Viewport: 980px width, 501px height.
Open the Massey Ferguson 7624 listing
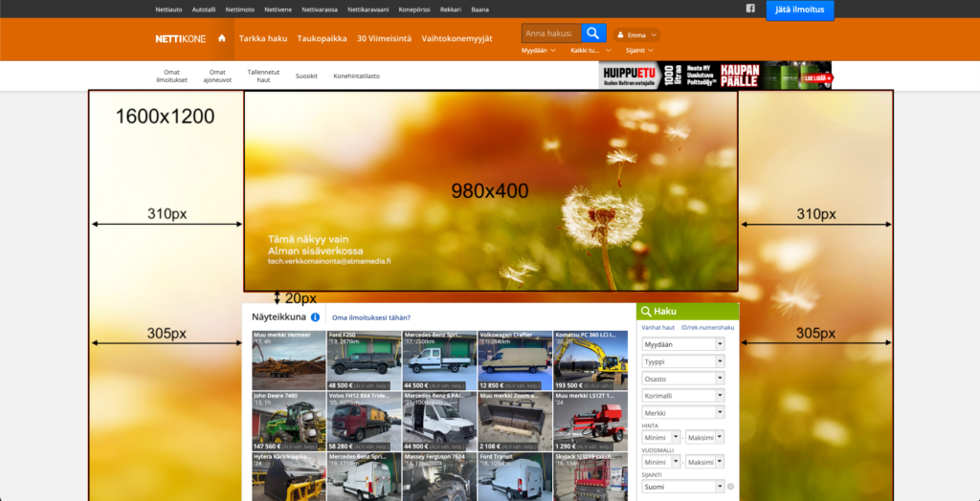pos(439,477)
